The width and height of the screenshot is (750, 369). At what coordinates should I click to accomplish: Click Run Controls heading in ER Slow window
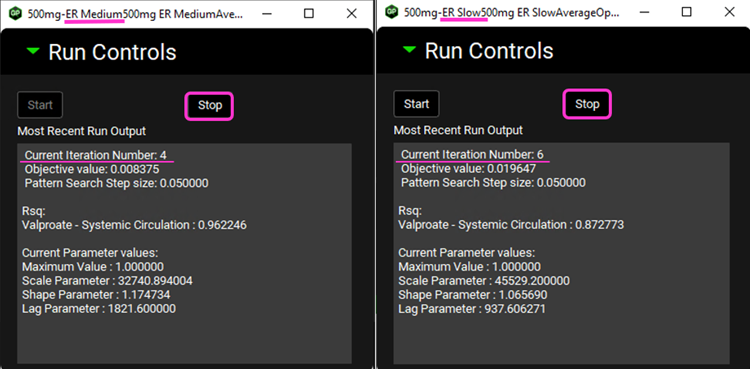tap(489, 51)
